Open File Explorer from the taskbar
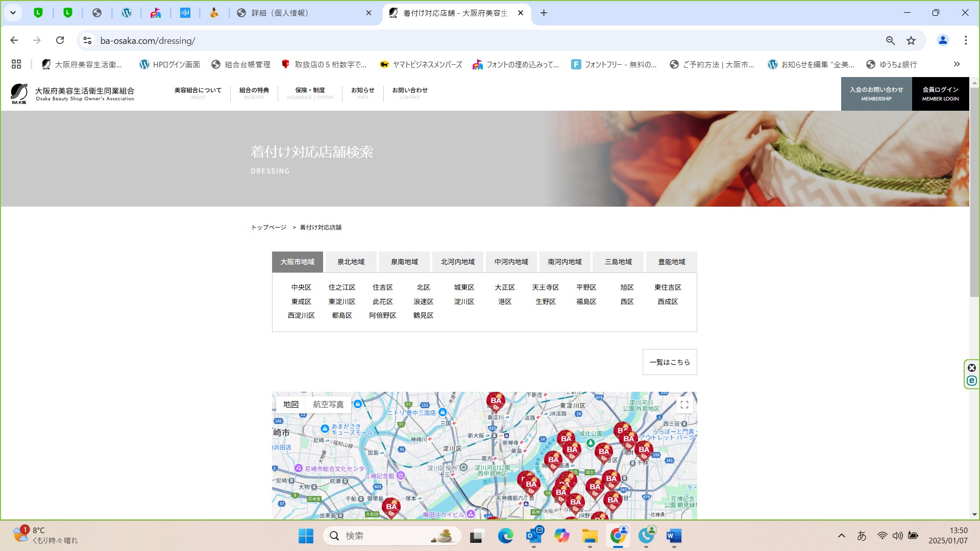980x551 pixels. point(590,536)
